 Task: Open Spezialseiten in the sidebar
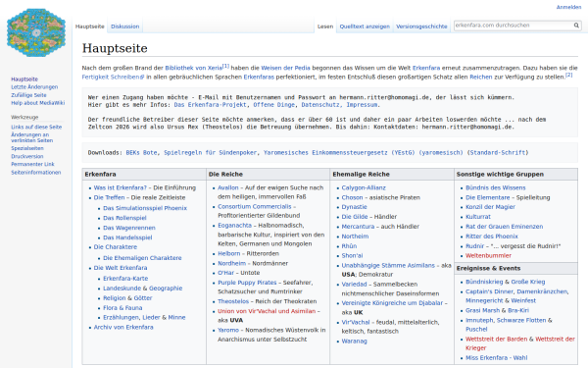coord(27,148)
